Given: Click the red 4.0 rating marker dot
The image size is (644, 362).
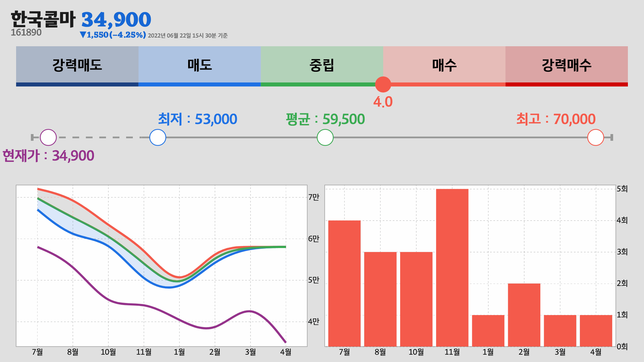Looking at the screenshot, I should tap(383, 84).
